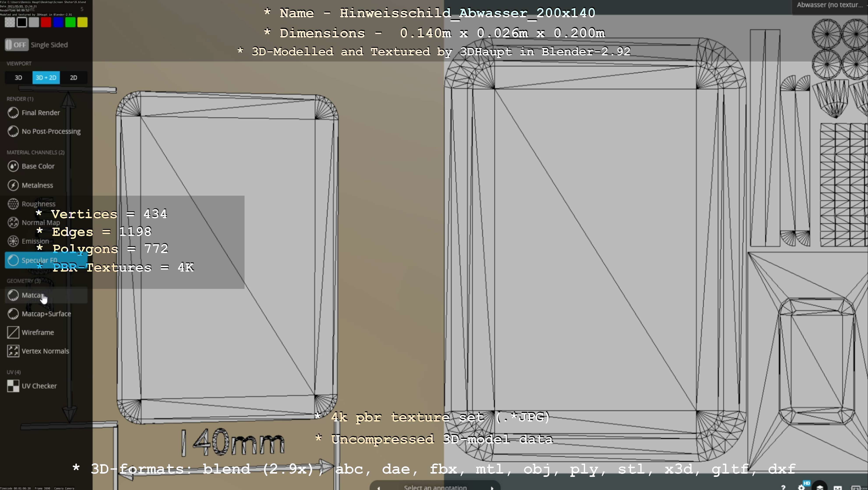Select Matcap geometry view
Viewport: 868px width, 490px height.
tap(46, 295)
